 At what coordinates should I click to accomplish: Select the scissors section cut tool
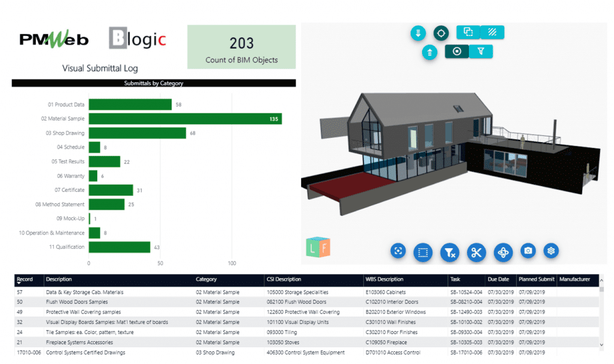(x=476, y=252)
